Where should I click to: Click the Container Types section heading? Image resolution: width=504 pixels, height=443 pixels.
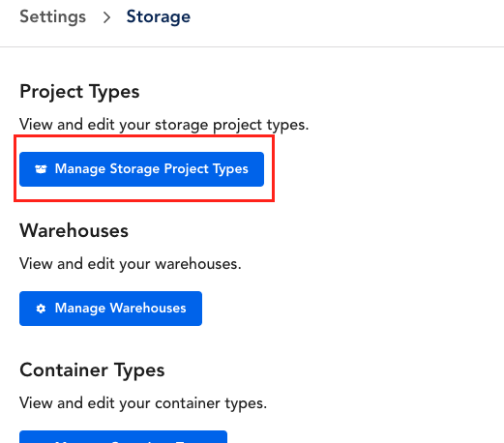coord(92,370)
